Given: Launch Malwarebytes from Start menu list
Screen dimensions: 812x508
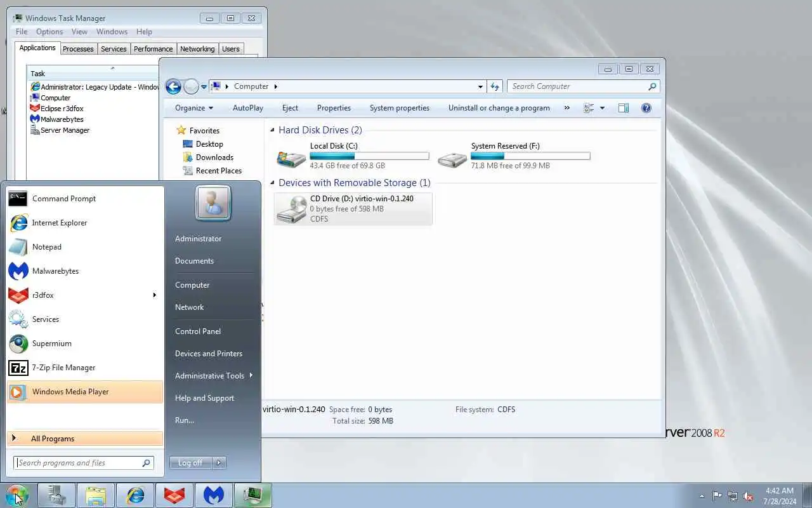Looking at the screenshot, I should pyautogui.click(x=85, y=271).
